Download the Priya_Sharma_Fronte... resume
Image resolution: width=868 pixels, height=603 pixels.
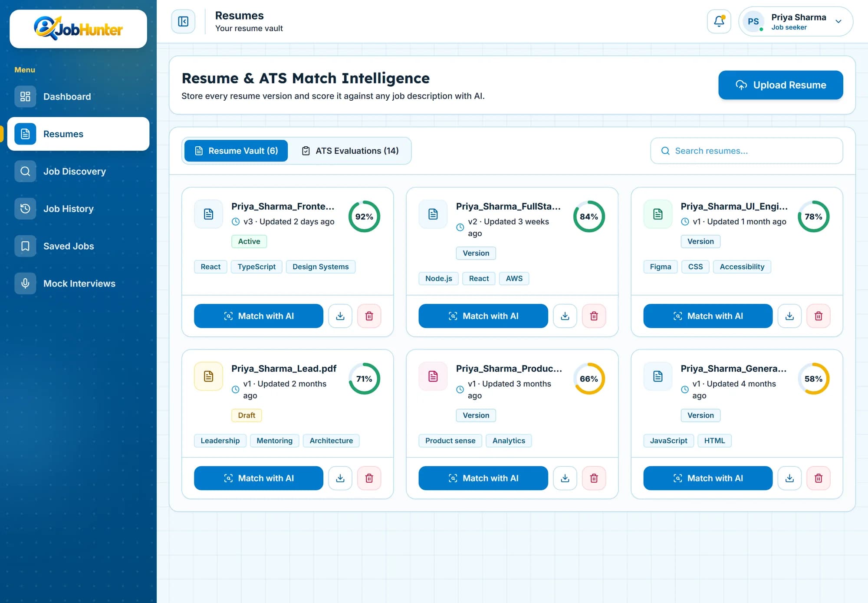[x=340, y=316]
